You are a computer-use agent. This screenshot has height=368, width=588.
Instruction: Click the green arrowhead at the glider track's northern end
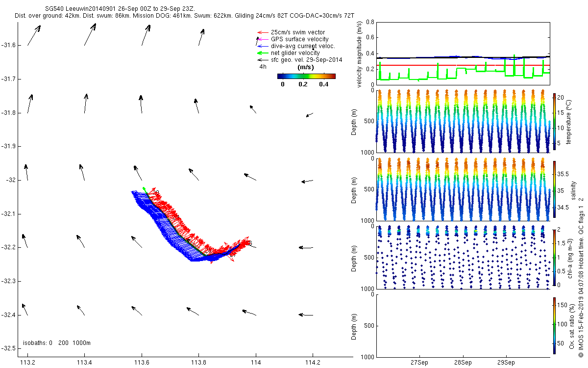144,188
